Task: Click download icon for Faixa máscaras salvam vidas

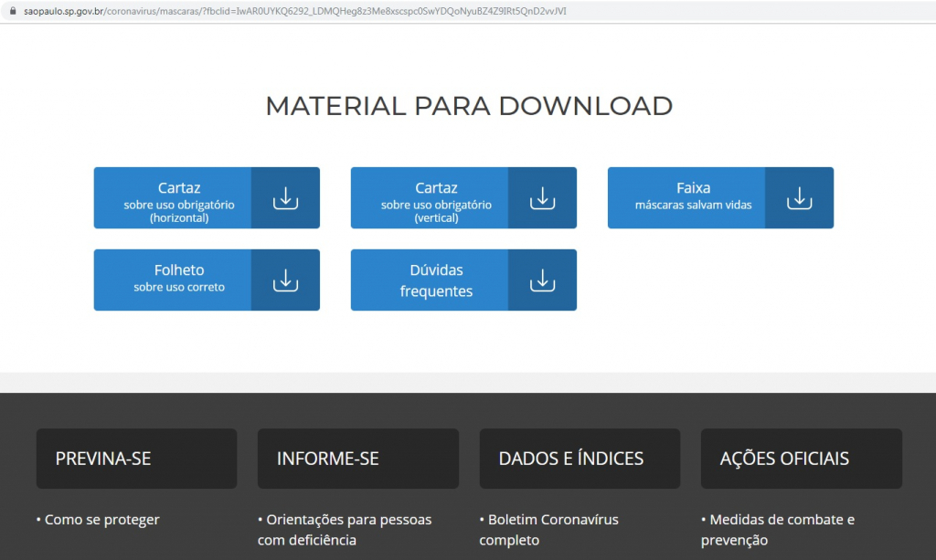Action: (x=799, y=198)
